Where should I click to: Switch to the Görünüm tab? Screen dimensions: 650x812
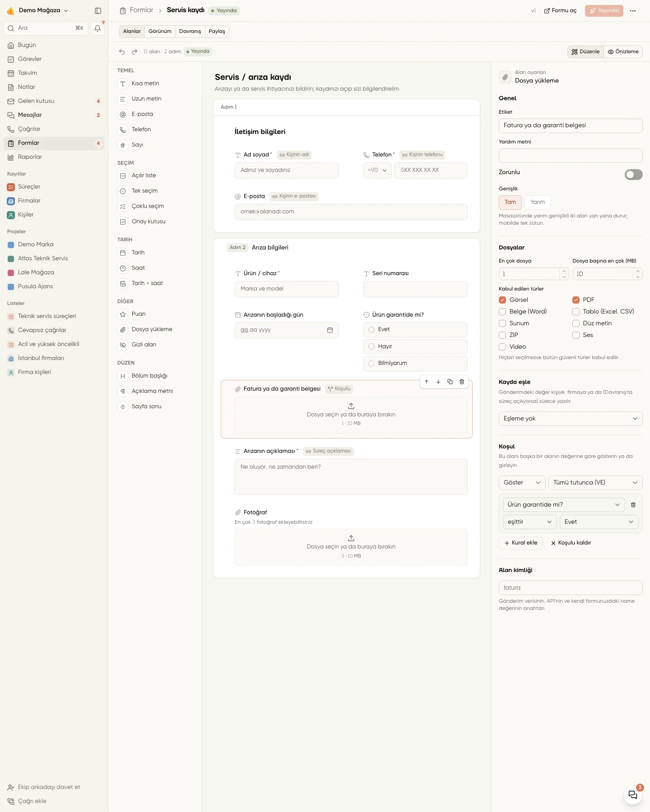click(160, 32)
